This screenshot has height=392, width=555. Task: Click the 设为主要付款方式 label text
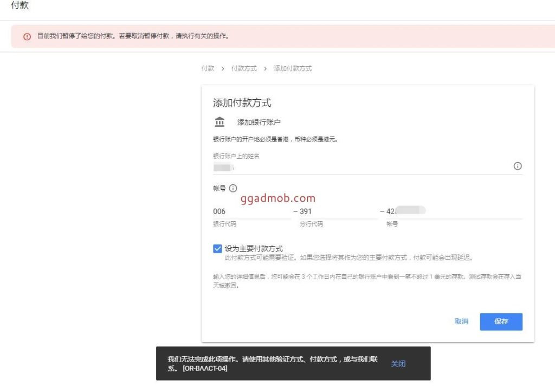254,248
